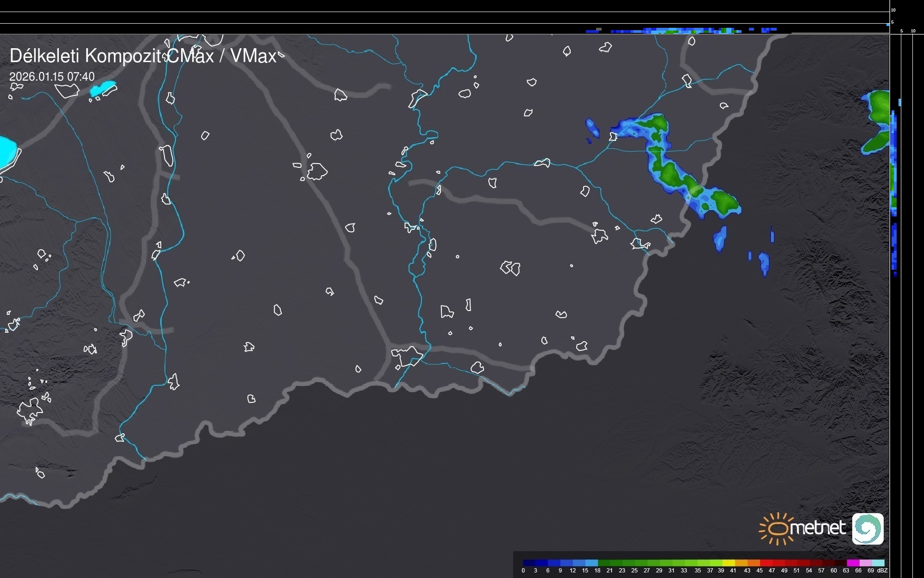Image resolution: width=924 pixels, height=578 pixels.
Task: Select the light blue 15 dBZ swatch
Action: point(591,563)
